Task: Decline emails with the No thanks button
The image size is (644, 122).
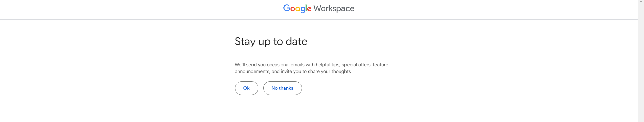Action: 282,88
